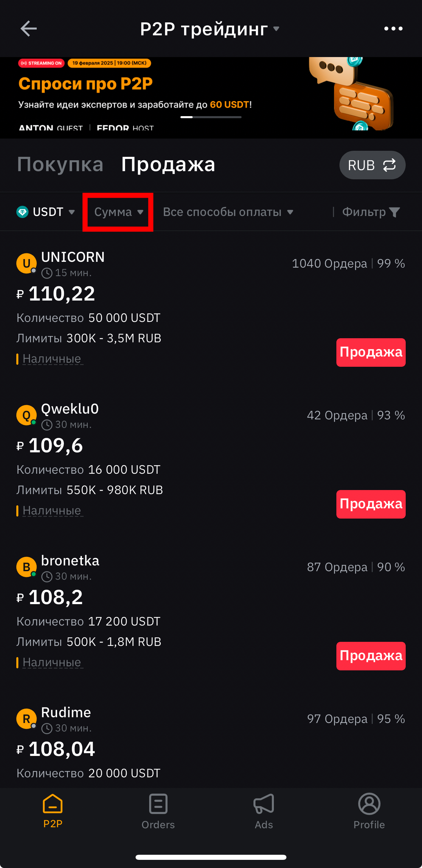Open the Спроси про P2P banner
This screenshot has width=422, height=868.
pyautogui.click(x=211, y=98)
